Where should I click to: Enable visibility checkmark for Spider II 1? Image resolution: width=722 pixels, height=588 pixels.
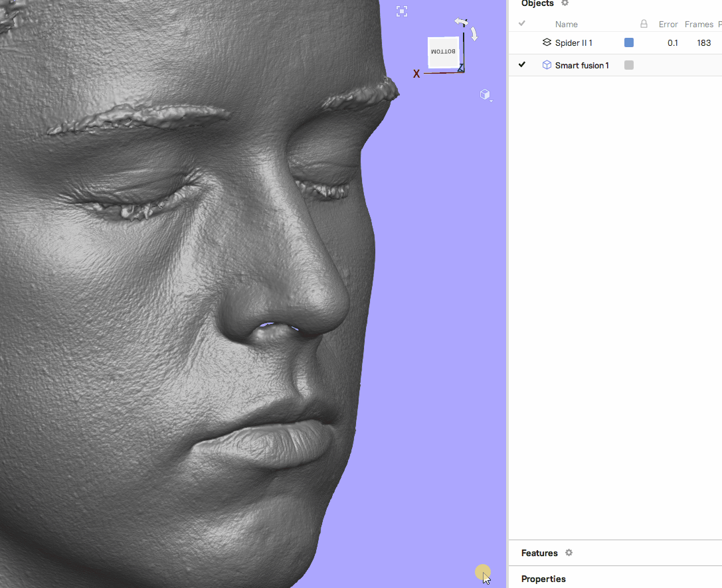pos(522,42)
